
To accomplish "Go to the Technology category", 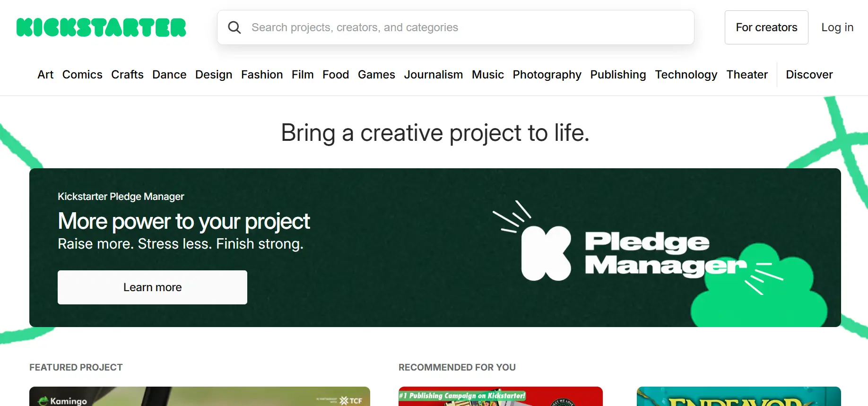I will (686, 75).
